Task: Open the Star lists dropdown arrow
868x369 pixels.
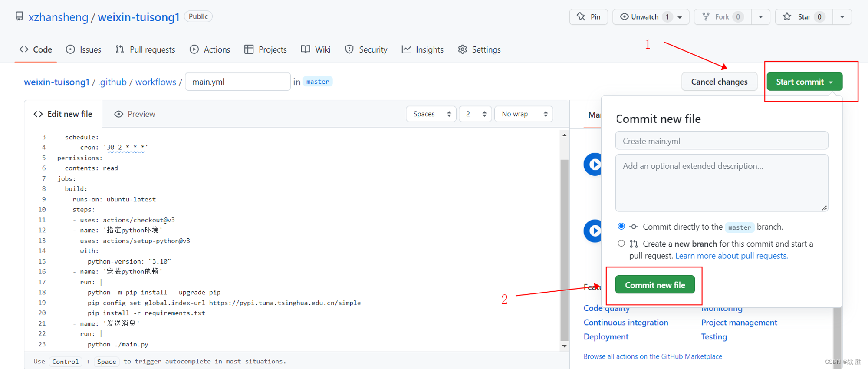Action: tap(842, 17)
